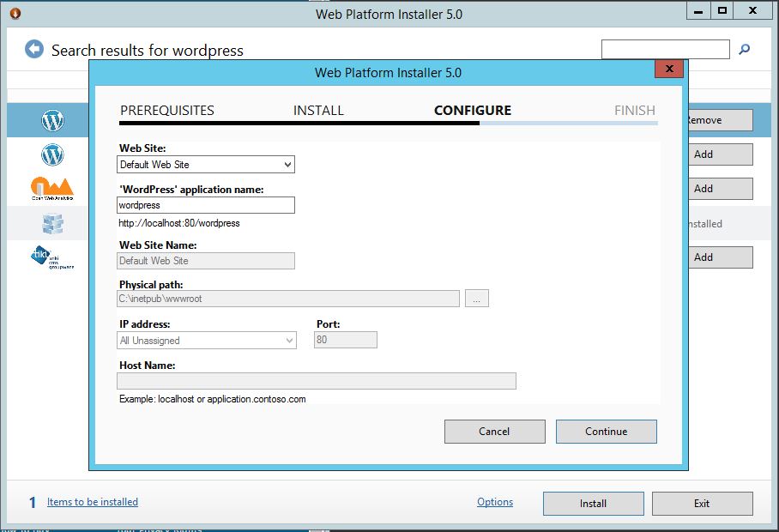Click the back arrow next to search results

click(33, 49)
